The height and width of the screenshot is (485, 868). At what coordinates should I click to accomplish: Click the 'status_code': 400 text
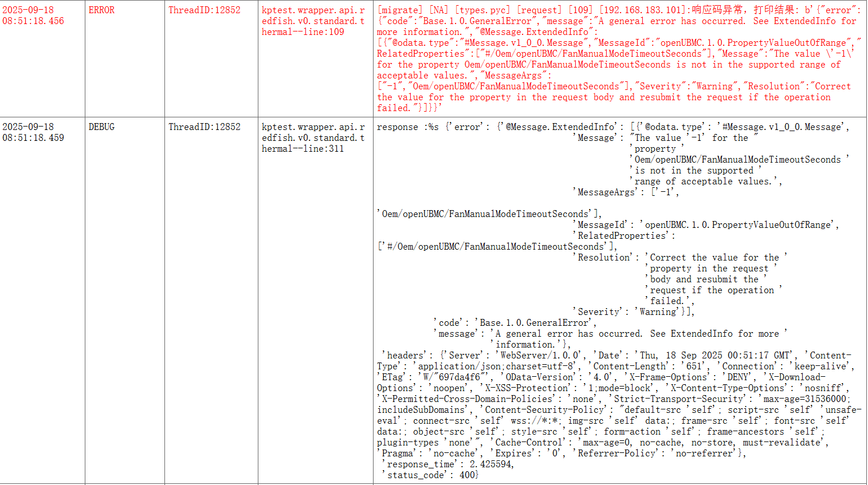430,475
